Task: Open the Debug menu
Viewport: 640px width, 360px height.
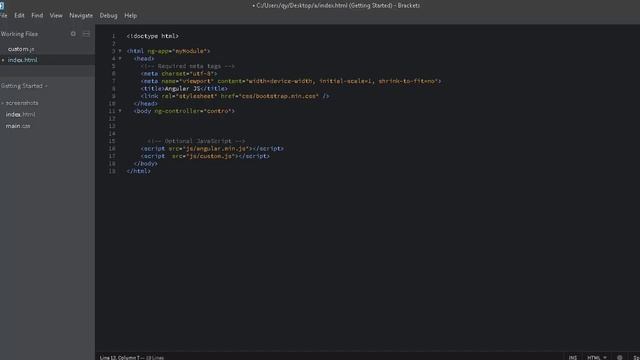Action: pyautogui.click(x=109, y=16)
